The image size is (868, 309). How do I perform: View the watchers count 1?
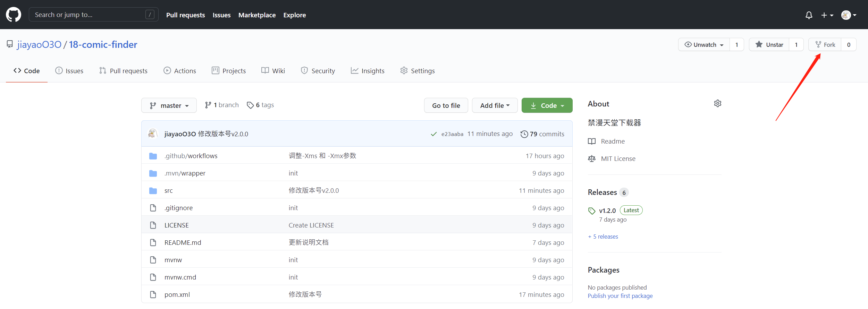(737, 44)
